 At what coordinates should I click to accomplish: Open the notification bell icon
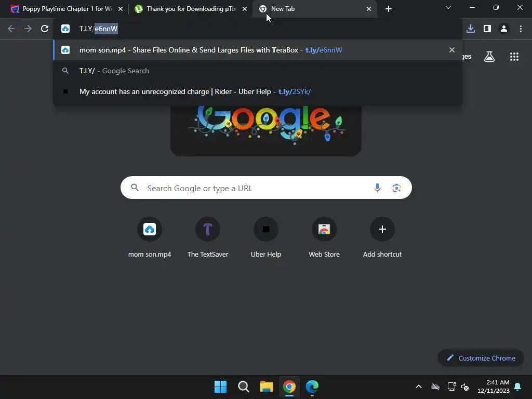point(518,387)
